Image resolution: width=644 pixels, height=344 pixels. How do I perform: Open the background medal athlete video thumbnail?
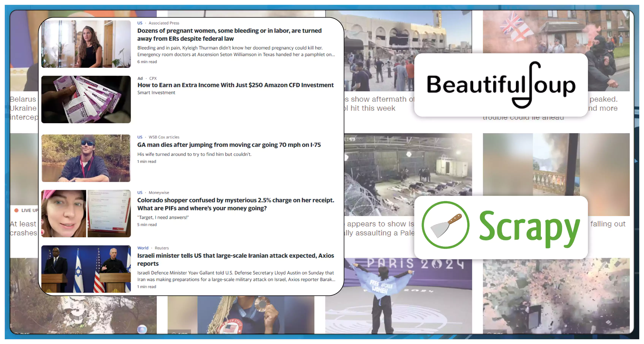tap(241, 315)
